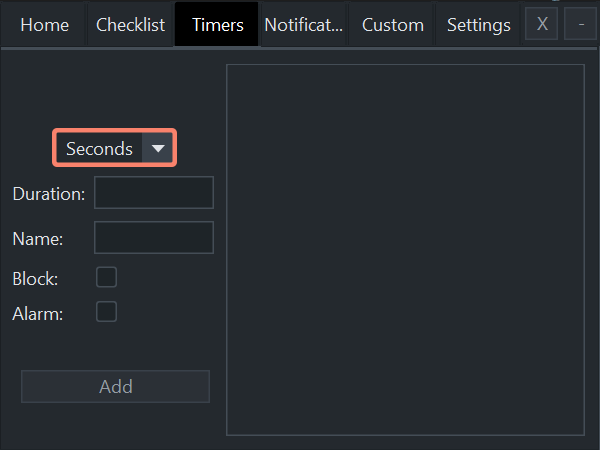Open the Custom tab
Viewport: 600px width, 450px height.
(393, 25)
